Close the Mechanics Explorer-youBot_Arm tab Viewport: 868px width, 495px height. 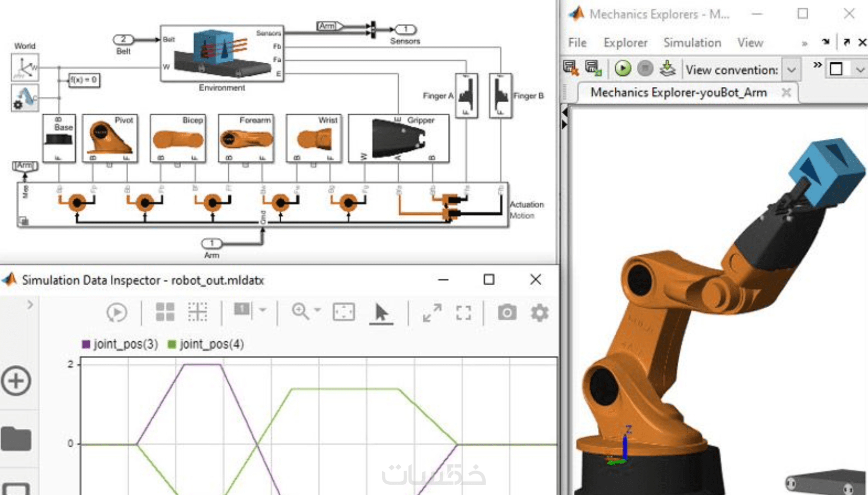786,92
